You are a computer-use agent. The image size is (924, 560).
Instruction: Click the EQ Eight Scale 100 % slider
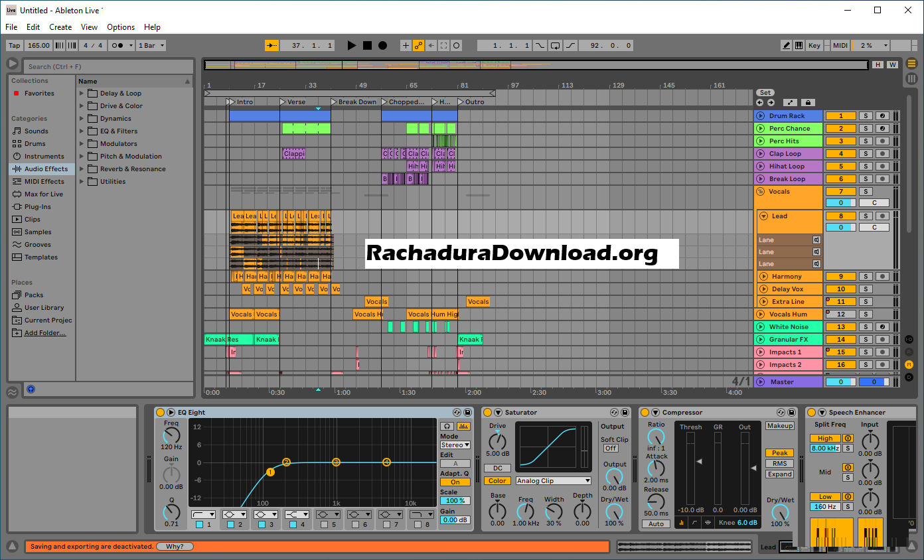[x=455, y=501]
